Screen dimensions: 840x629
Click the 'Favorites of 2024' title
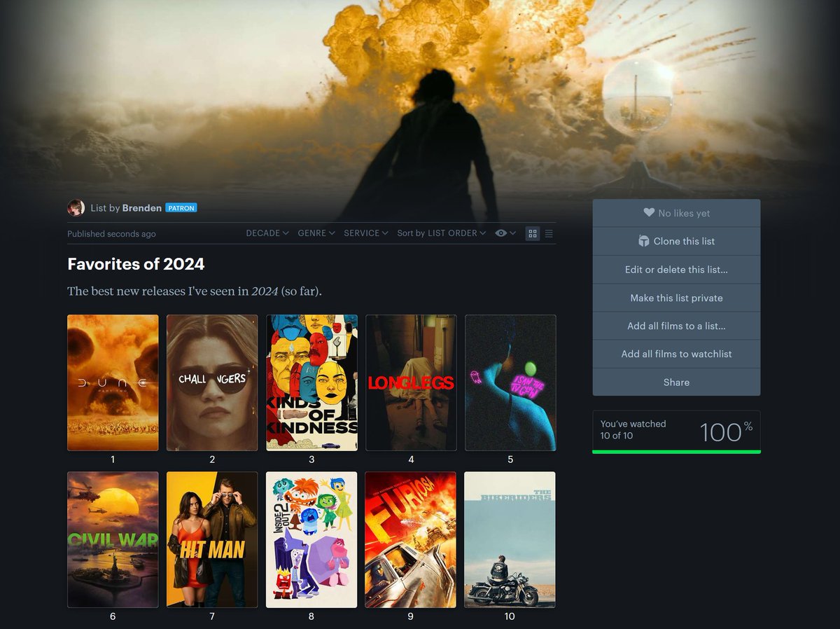[136, 264]
